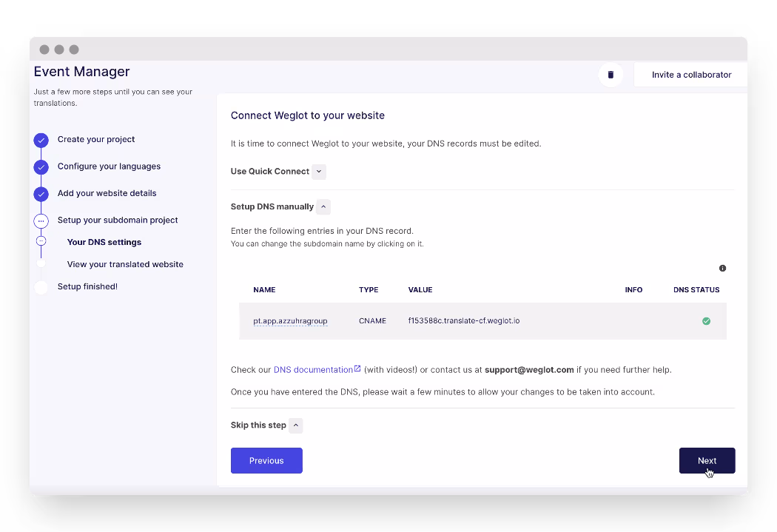Open Add your website details step

(x=107, y=193)
